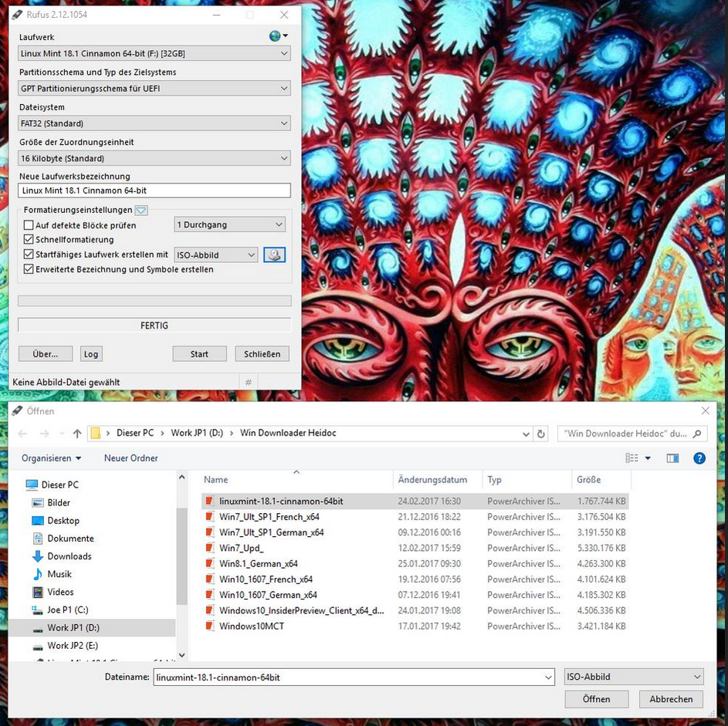Open Dokumente in the sidebar
This screenshot has width=728, height=726.
click(70, 538)
